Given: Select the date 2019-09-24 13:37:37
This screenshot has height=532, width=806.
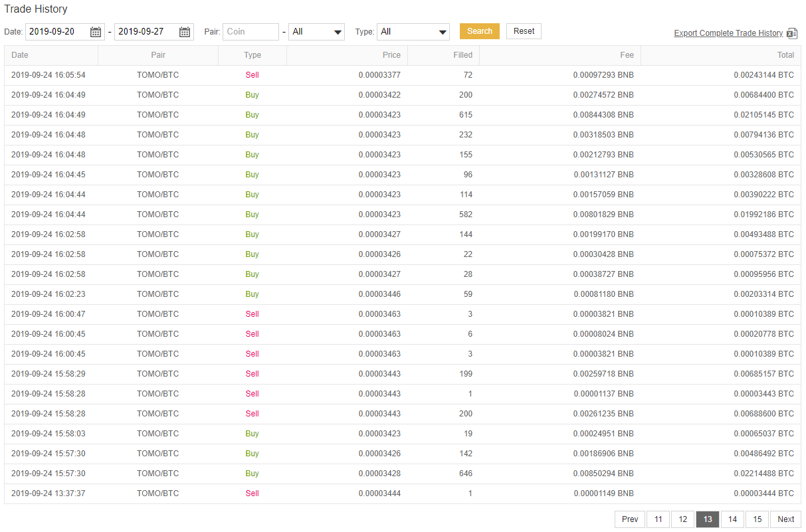Looking at the screenshot, I should (49, 493).
